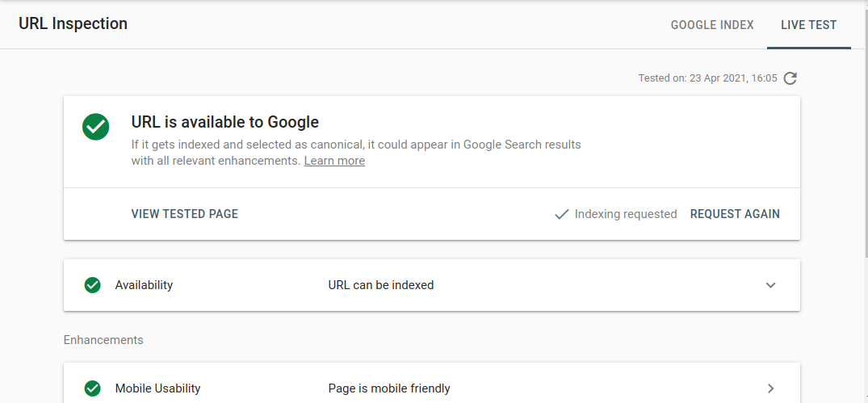Click the Mobile Usability row label
Viewport: 868px width, 403px height.
click(x=157, y=388)
